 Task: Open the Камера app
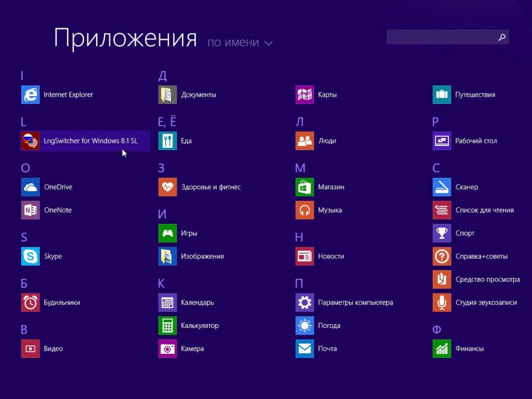[x=192, y=349]
